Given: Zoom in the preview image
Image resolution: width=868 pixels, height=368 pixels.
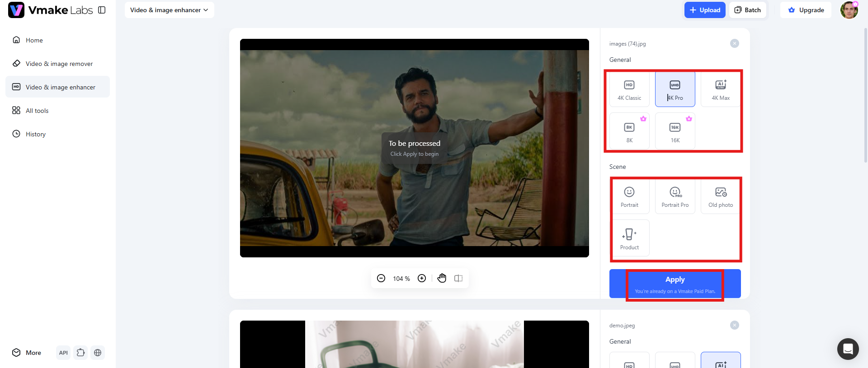Looking at the screenshot, I should (x=422, y=278).
